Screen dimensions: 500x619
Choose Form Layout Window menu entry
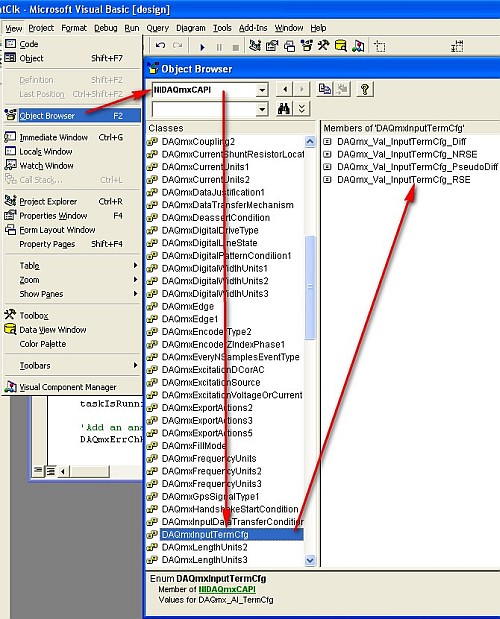(72, 230)
